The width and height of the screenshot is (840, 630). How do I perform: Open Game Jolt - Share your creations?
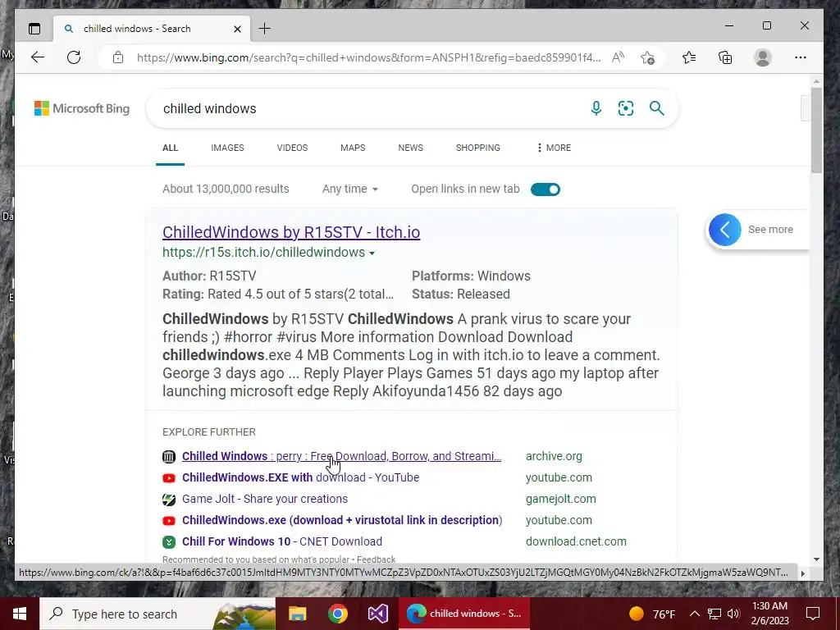click(x=265, y=500)
